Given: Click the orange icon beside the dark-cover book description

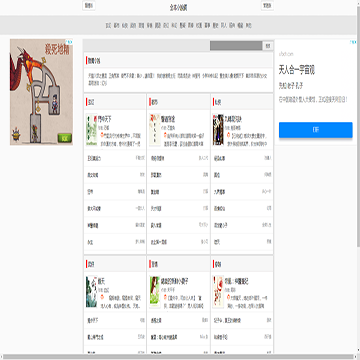Looking at the screenshot, I should pyautogui.click(x=229, y=136).
